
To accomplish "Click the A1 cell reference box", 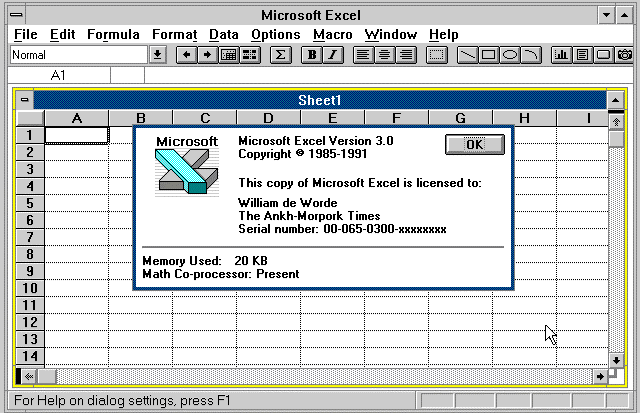I will pos(59,75).
